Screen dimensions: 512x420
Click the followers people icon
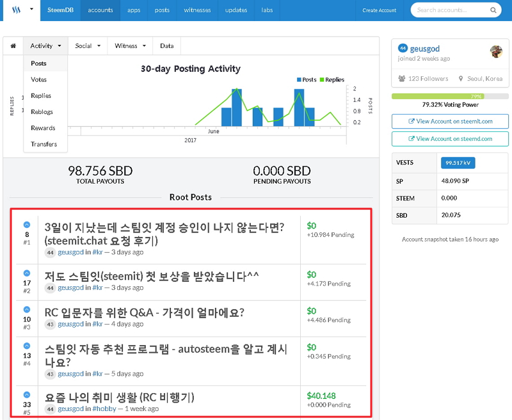tap(402, 78)
